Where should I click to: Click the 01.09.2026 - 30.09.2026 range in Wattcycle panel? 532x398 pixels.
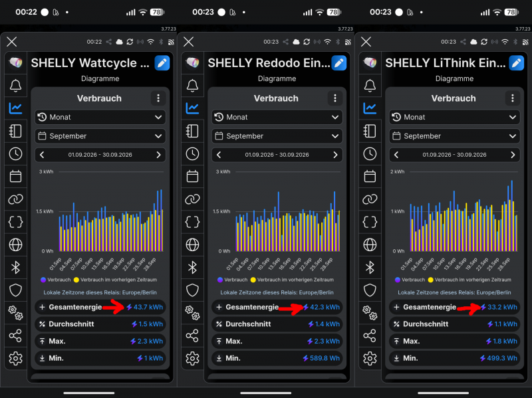[x=100, y=155]
